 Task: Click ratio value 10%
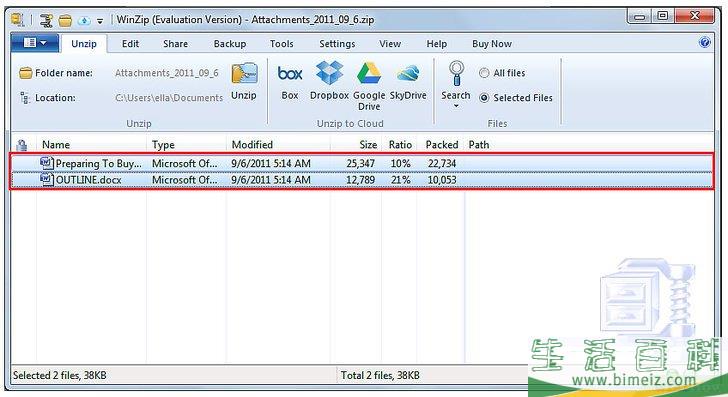400,163
